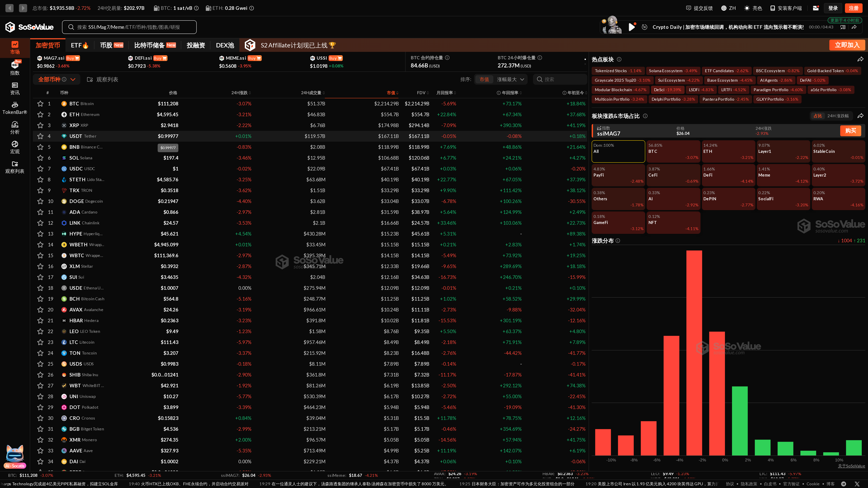Screen dimensions: 868x488
Task: Switch to 比特币储备 tab
Action: point(155,45)
